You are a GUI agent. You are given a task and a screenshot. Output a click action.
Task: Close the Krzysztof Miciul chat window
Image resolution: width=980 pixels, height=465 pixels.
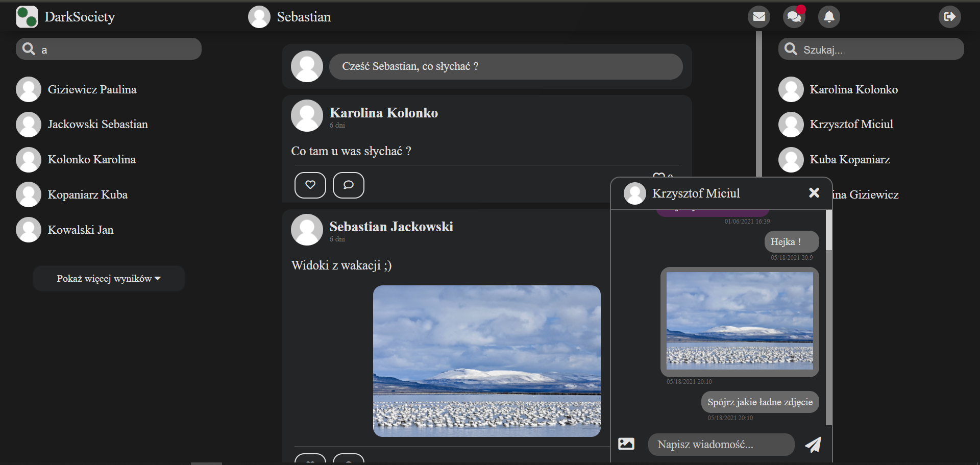(814, 193)
